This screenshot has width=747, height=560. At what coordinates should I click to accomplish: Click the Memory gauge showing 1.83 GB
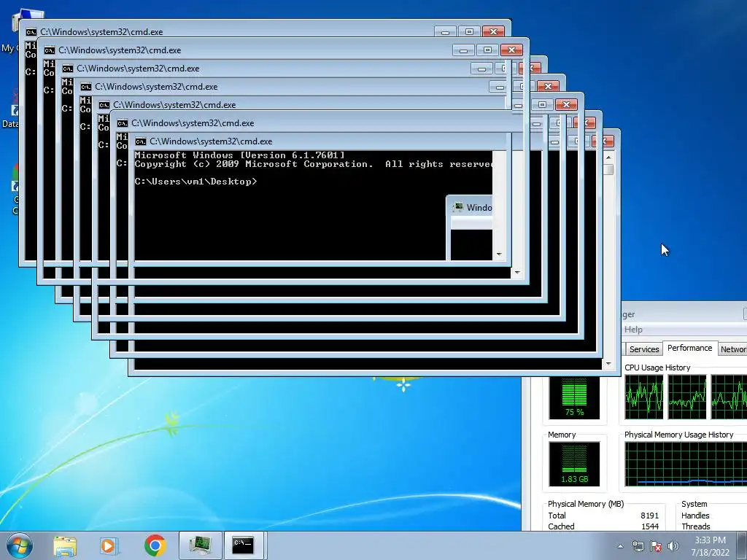click(x=574, y=464)
